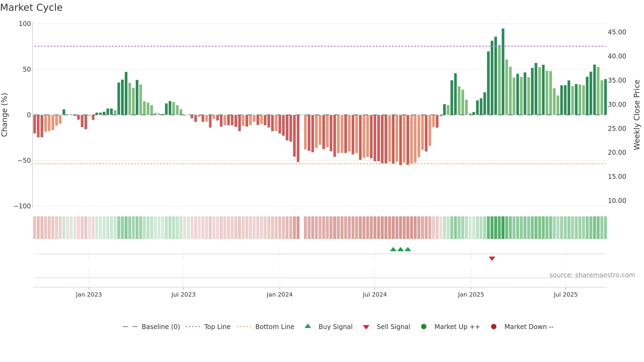Viewport: 644px width, 362px height.
Task: Click the gray dashed Baseline legend sample
Action: tap(130, 327)
